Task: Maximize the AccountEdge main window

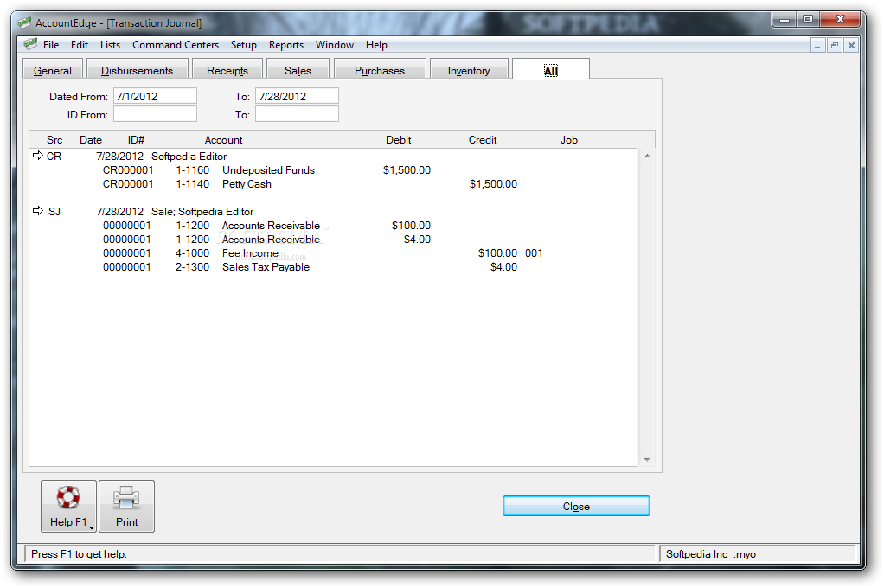Action: coord(807,20)
